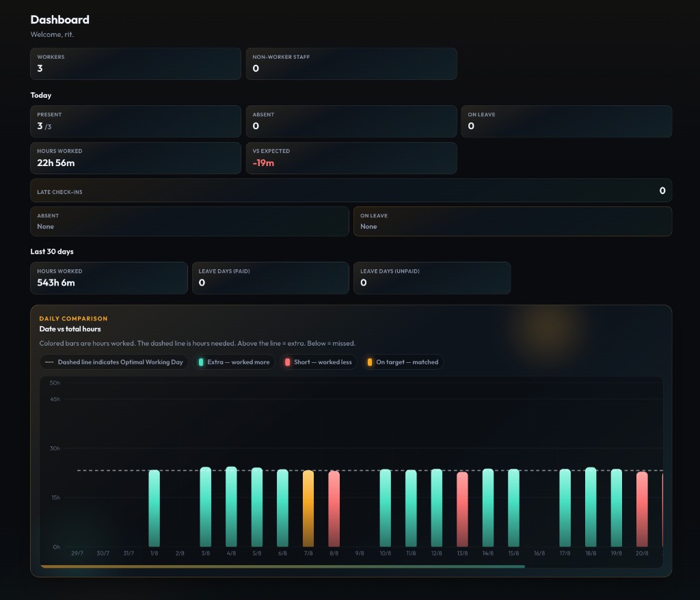Select the bar for 18/8

591,507
